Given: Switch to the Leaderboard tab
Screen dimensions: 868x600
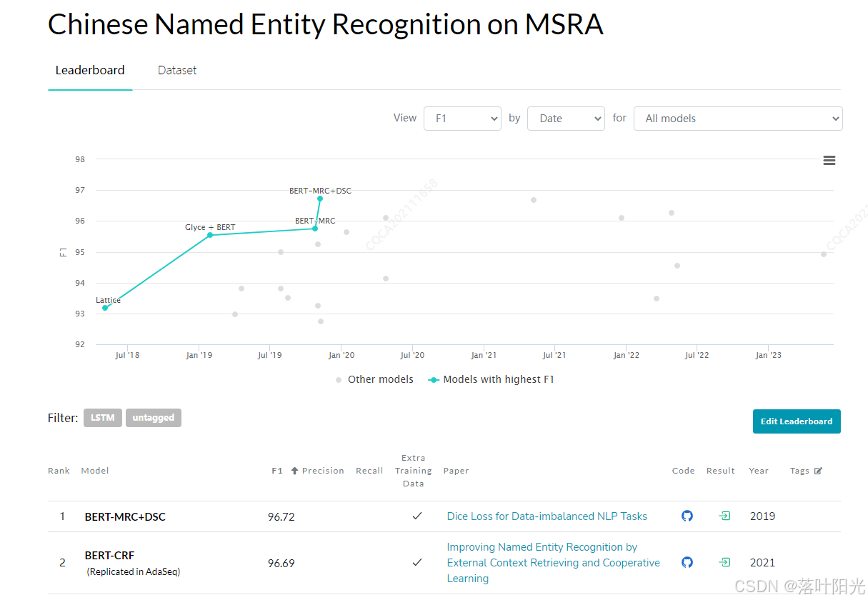Looking at the screenshot, I should pyautogui.click(x=90, y=70).
